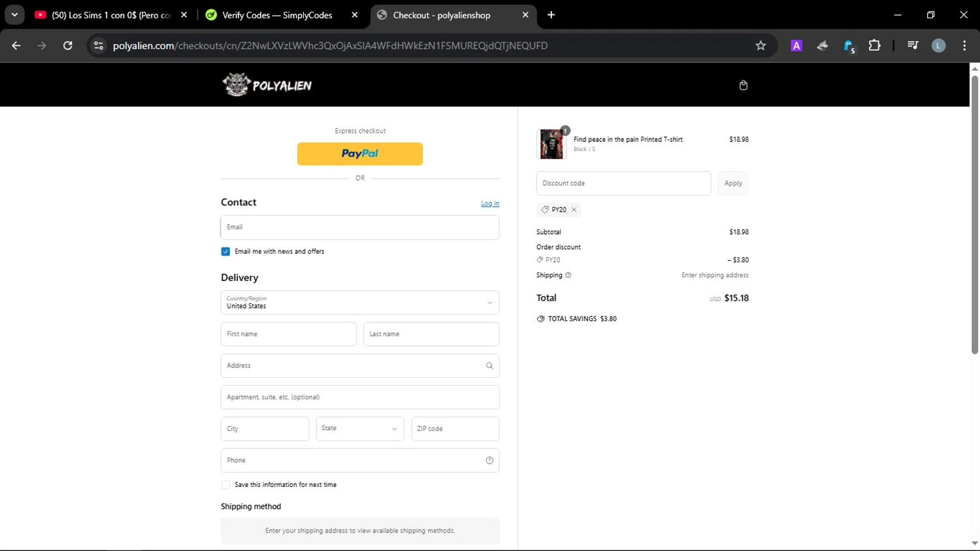
Task: Click the Subtotal $18.98 value
Action: click(x=739, y=232)
